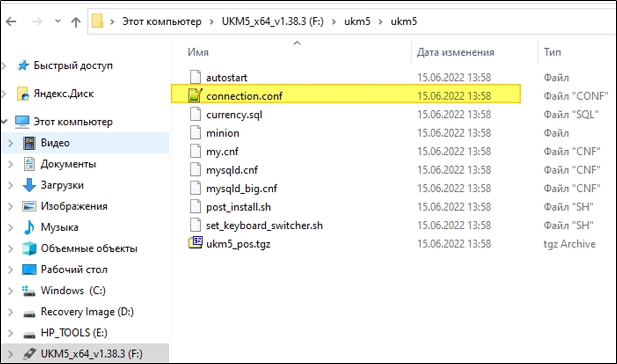Open 'Музыка' folder in navigation pane
Viewport: 617px width, 364px height.
(59, 227)
